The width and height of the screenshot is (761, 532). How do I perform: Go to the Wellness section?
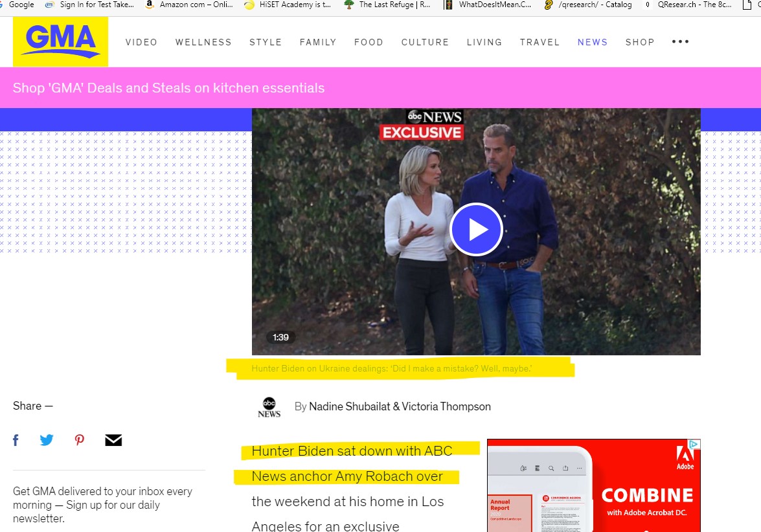click(x=203, y=42)
